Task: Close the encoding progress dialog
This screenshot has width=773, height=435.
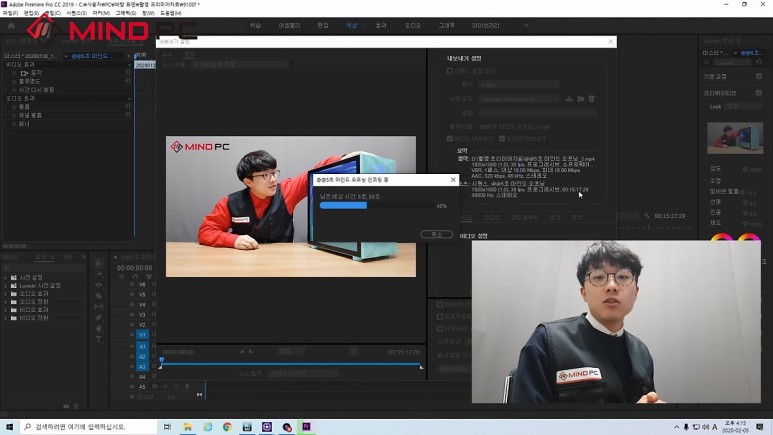Action: point(454,180)
